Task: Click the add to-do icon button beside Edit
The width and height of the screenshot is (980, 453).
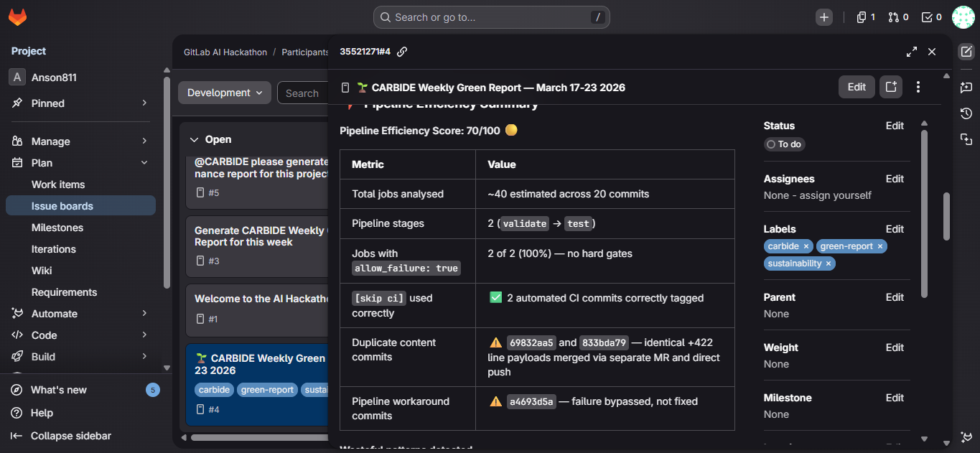Action: 891,87
